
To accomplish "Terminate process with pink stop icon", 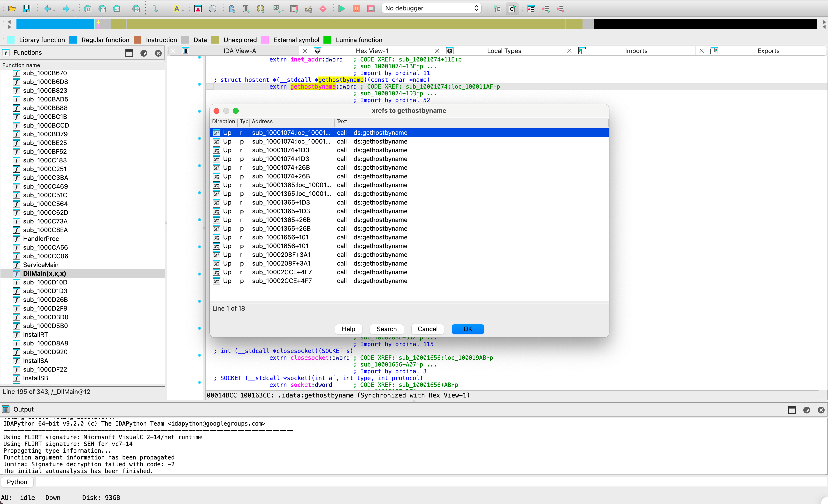I will [x=371, y=9].
